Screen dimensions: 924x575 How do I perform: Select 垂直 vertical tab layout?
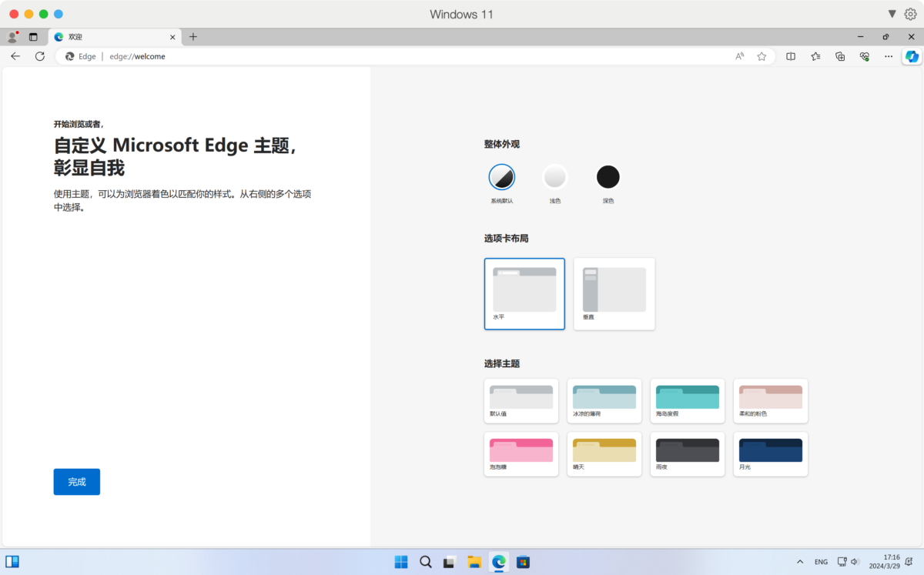614,294
